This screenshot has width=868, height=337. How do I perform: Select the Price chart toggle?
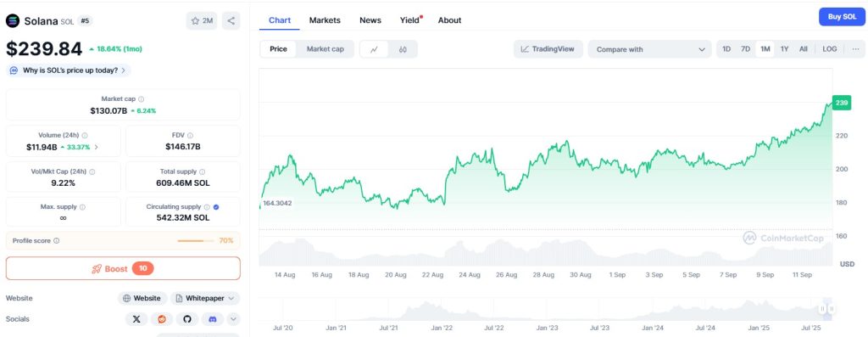point(278,48)
